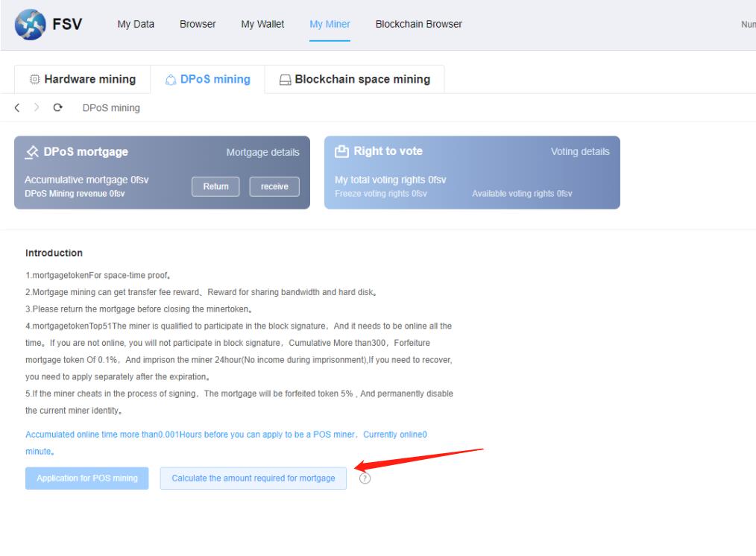Switch to the Hardware mining tab

coord(83,79)
